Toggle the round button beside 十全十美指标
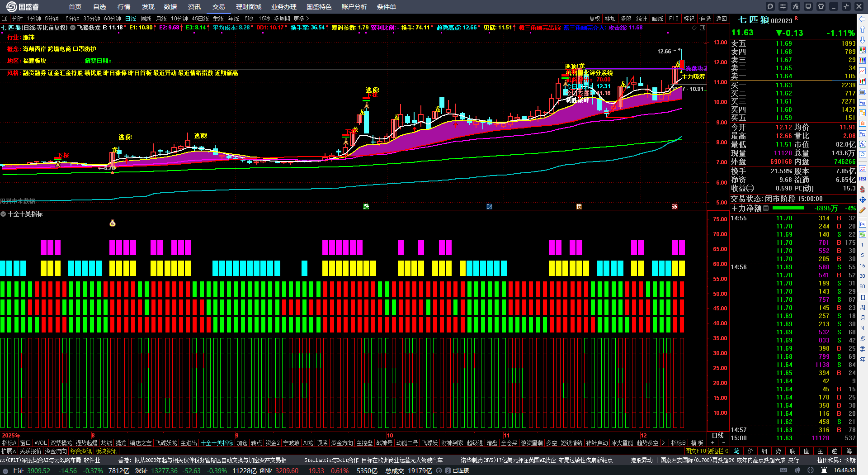 click(3, 214)
